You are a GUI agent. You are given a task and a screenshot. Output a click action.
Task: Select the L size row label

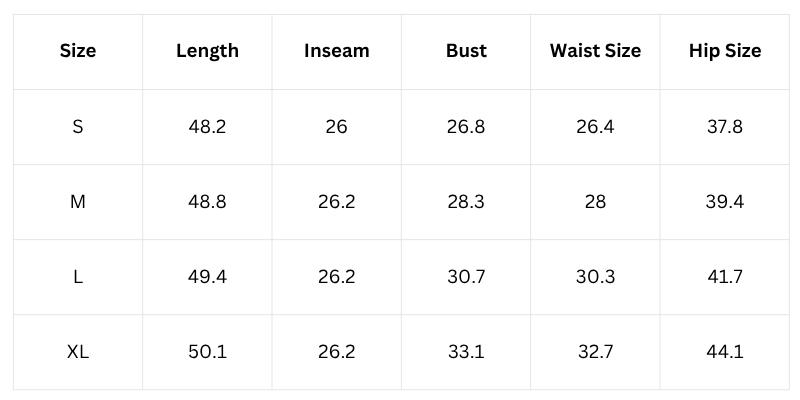[x=78, y=277]
